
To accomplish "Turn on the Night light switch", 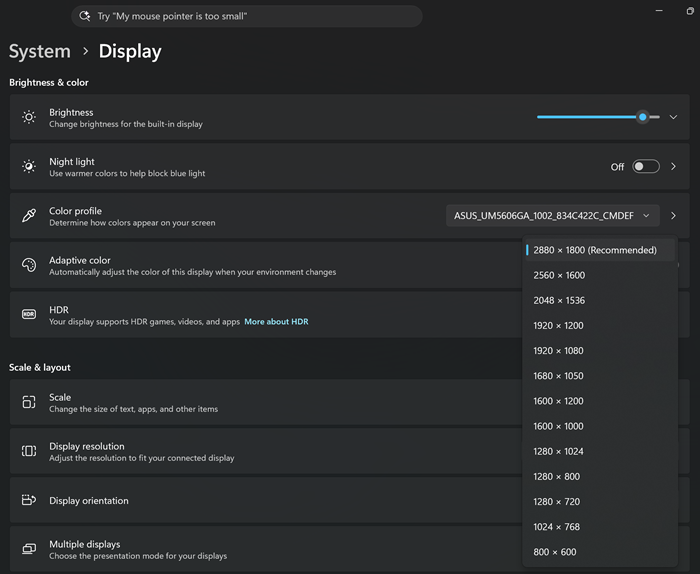I will pyautogui.click(x=646, y=166).
